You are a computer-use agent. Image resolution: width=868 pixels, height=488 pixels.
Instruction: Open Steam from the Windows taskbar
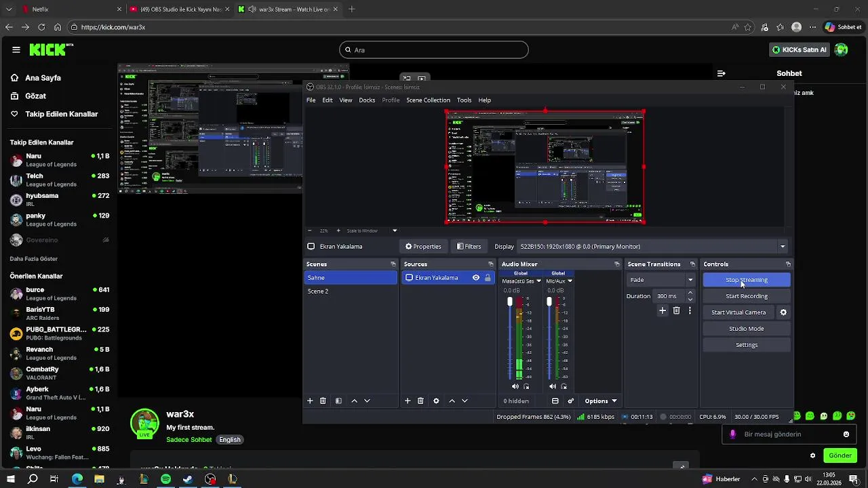point(188,479)
